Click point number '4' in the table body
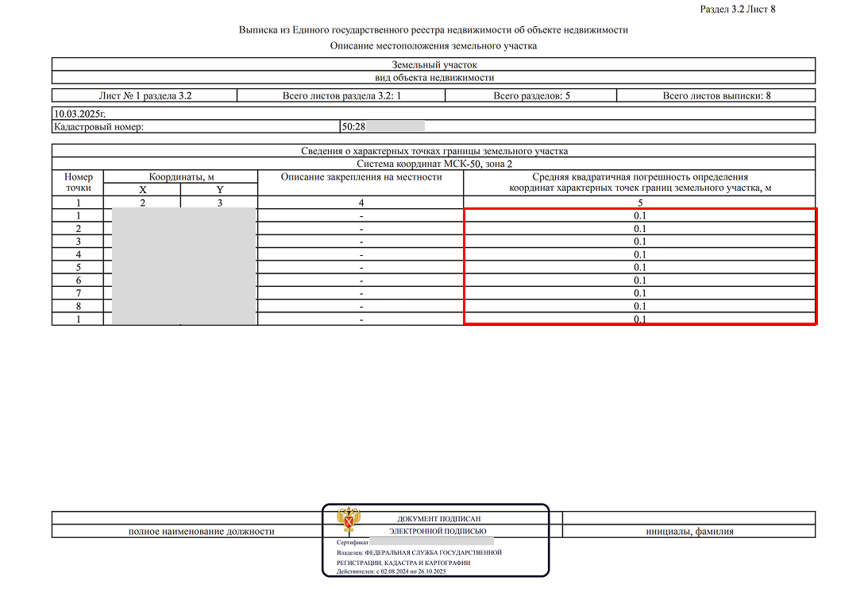 (78, 255)
